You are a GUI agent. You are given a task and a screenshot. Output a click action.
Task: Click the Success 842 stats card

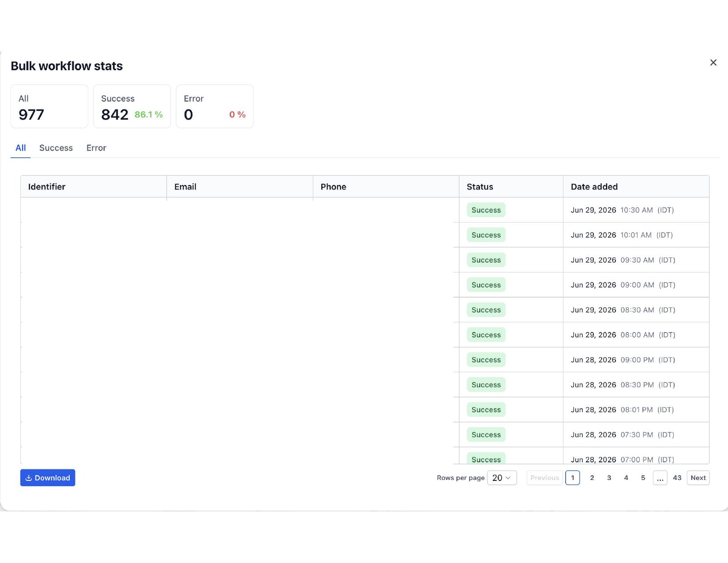[132, 106]
